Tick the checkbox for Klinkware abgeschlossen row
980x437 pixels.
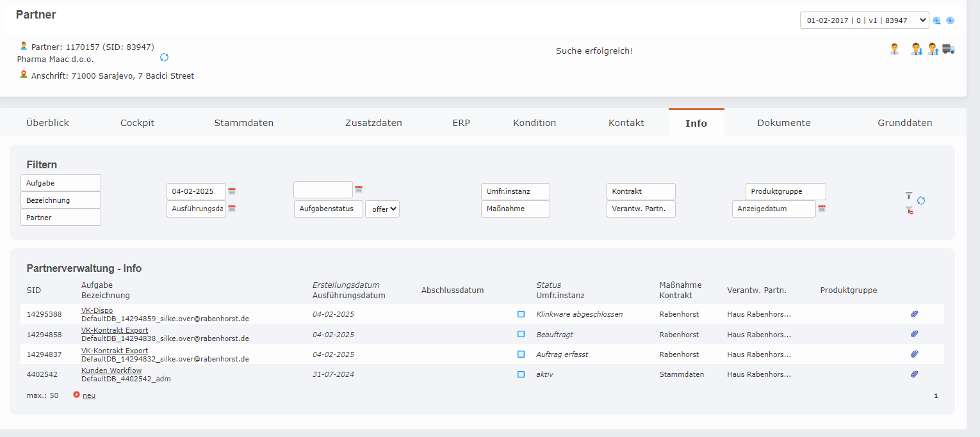521,314
